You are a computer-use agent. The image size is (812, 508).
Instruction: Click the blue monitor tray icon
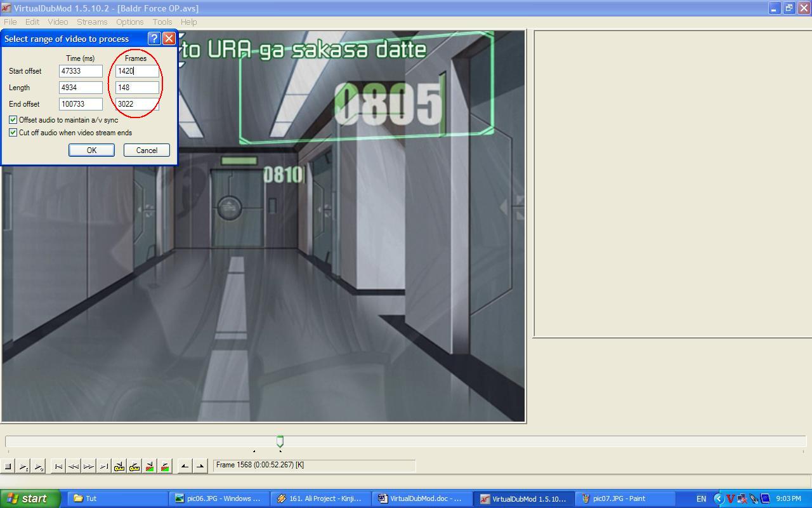[x=764, y=498]
